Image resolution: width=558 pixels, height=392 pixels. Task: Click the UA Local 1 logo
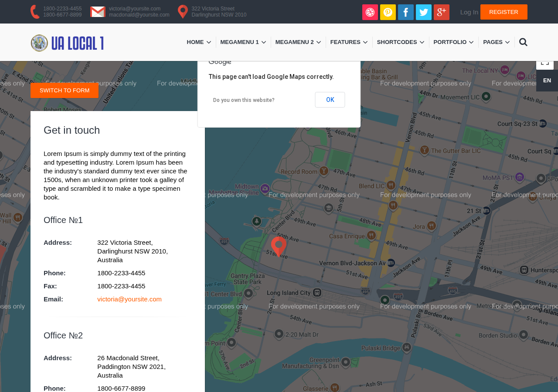click(x=68, y=43)
